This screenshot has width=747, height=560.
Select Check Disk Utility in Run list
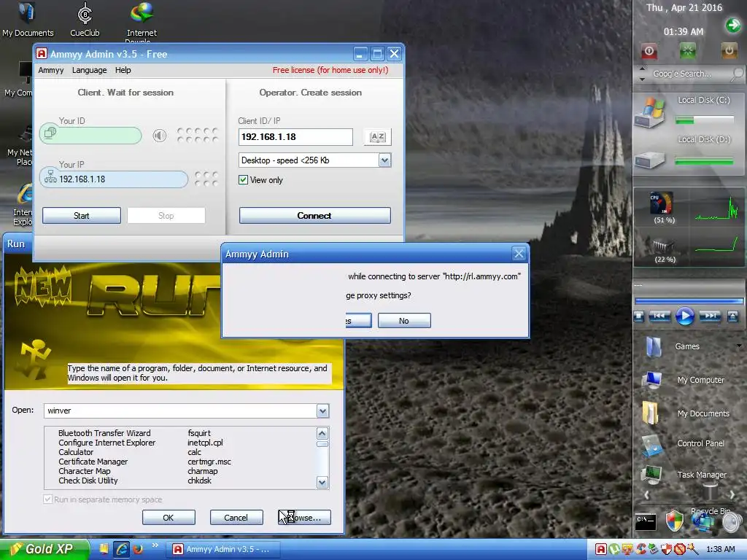click(88, 481)
